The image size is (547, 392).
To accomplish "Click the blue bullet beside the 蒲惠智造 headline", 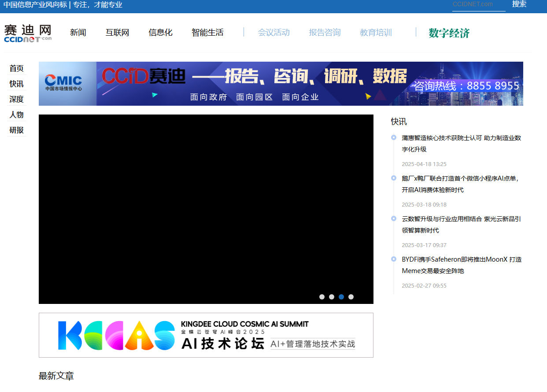I will click(393, 137).
